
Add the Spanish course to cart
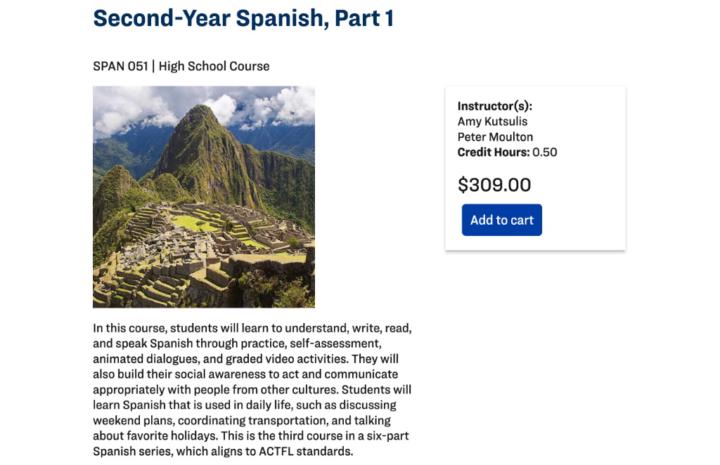pyautogui.click(x=501, y=220)
